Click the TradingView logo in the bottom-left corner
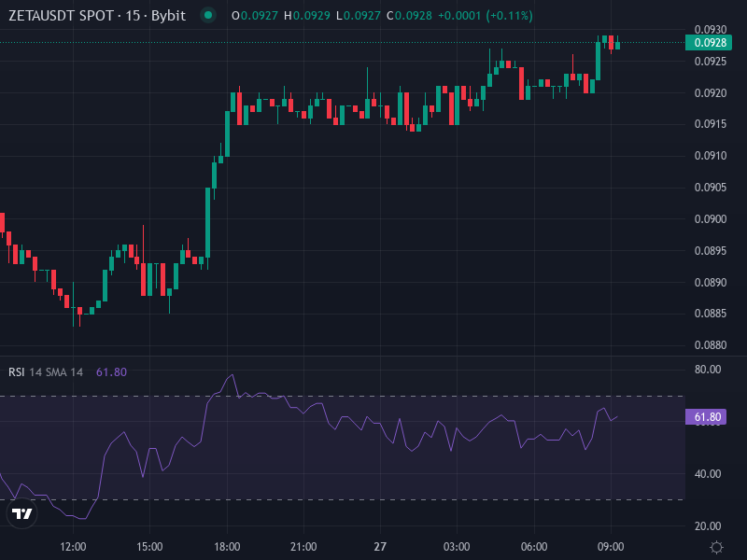The height and width of the screenshot is (560, 747). [x=23, y=515]
